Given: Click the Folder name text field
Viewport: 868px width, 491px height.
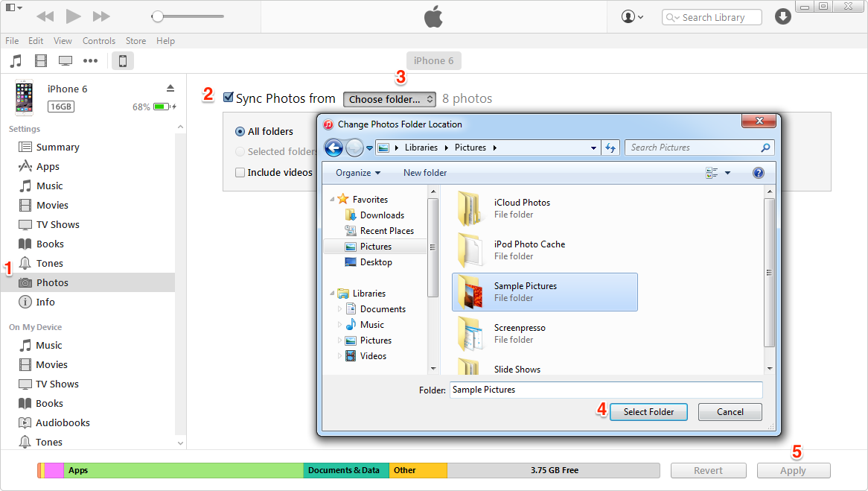Looking at the screenshot, I should click(606, 390).
